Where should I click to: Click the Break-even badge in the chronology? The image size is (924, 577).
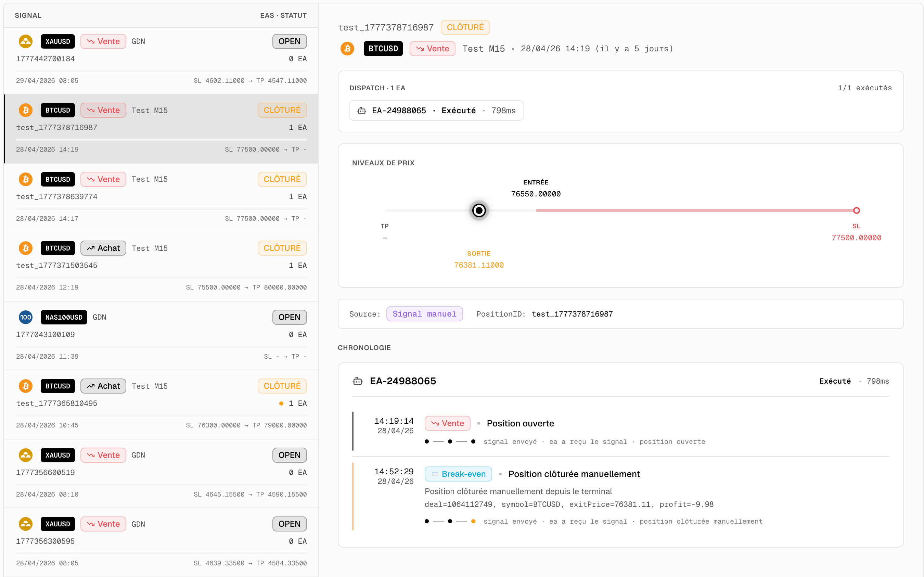click(x=458, y=474)
